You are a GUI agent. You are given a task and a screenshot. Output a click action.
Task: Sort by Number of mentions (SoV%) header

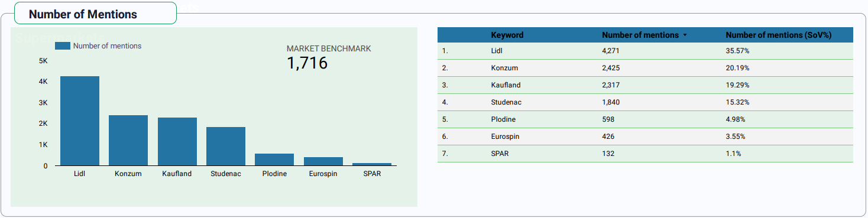pos(779,35)
